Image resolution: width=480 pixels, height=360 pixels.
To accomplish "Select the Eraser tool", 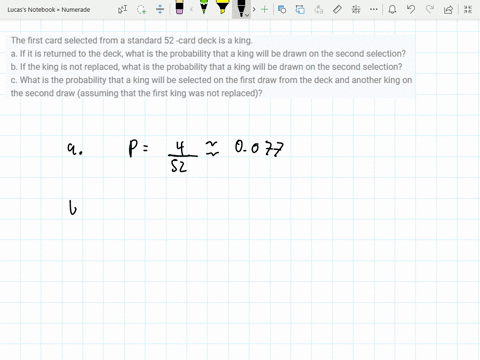I will pos(179,7).
